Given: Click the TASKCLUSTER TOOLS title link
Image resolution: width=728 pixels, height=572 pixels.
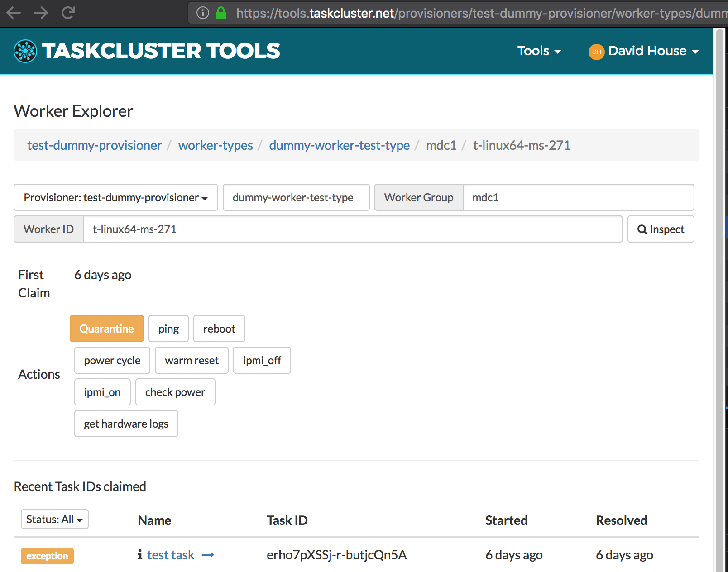Looking at the screenshot, I should 161,51.
